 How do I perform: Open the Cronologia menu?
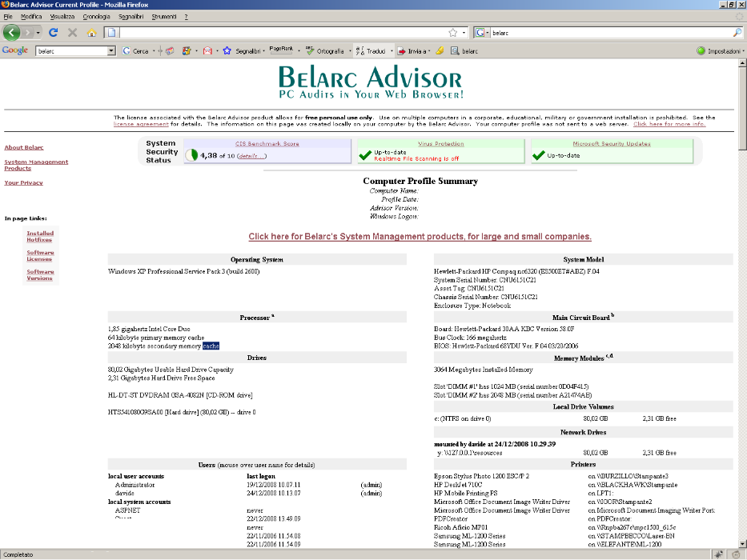pos(96,17)
